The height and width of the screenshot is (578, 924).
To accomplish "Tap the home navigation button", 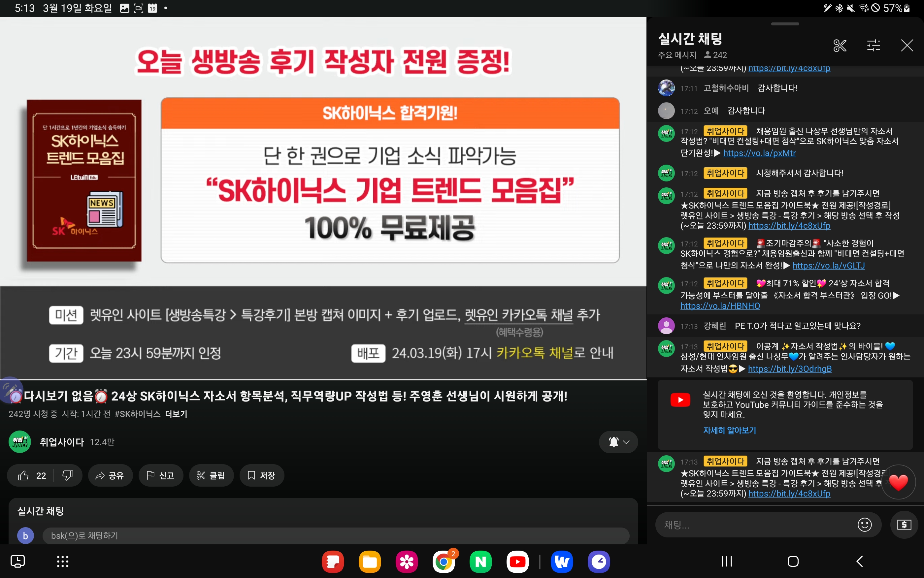I will 793,562.
